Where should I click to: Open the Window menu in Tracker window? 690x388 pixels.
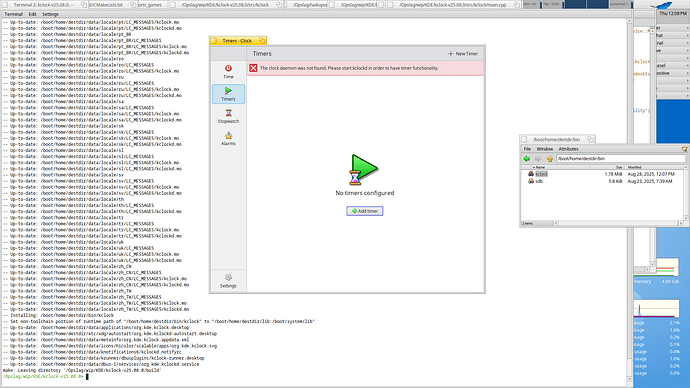[x=544, y=149]
